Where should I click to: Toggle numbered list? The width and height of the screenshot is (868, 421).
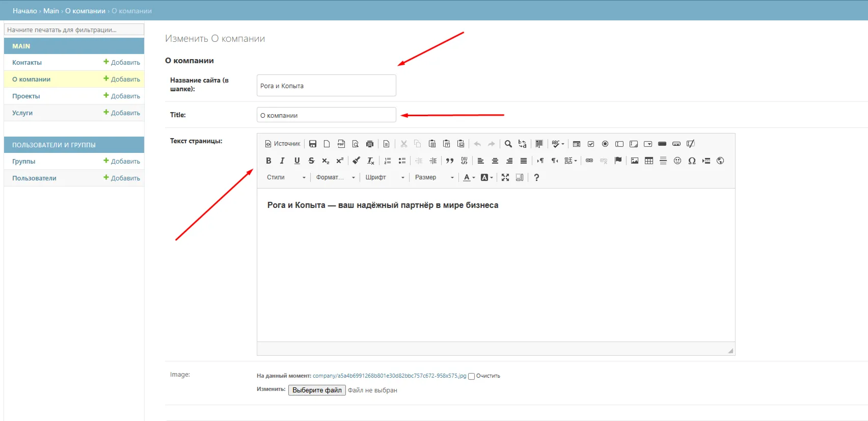tap(388, 161)
